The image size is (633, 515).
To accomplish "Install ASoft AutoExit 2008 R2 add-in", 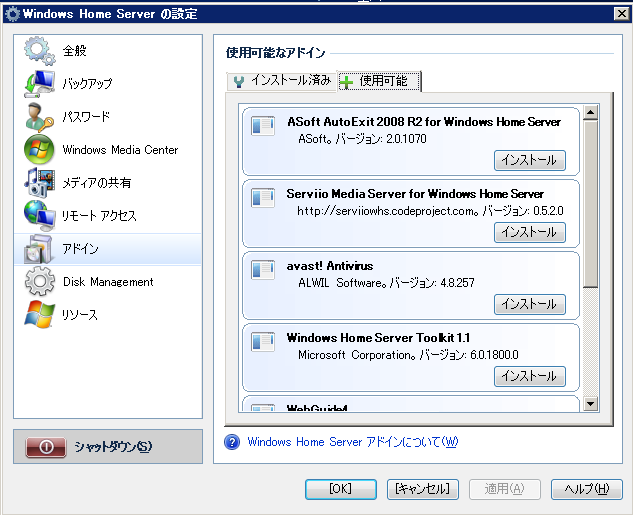I will coord(529,160).
